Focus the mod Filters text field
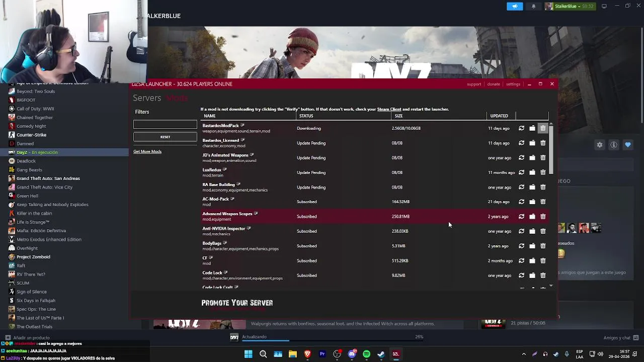Viewport: 644px width, 362px height. (x=165, y=124)
